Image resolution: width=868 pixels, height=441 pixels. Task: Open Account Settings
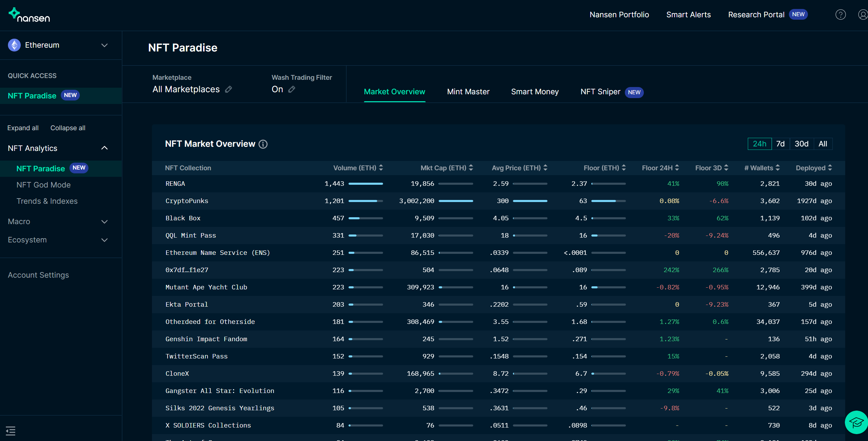click(38, 275)
